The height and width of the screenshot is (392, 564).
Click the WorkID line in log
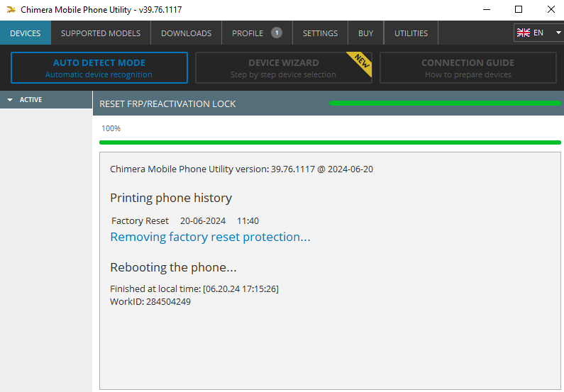tap(150, 301)
